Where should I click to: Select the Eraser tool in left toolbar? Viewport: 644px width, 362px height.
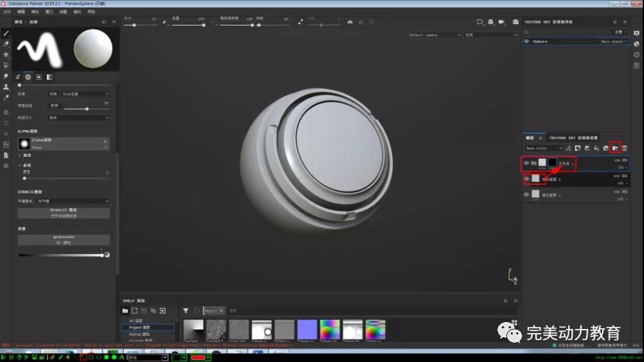[x=6, y=43]
